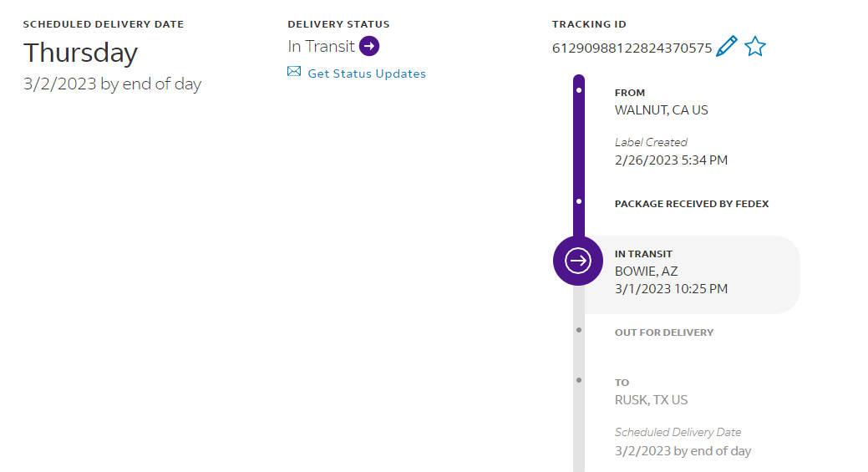This screenshot has width=868, height=472.
Task: Open the Get Status Updates link
Action: (x=367, y=74)
